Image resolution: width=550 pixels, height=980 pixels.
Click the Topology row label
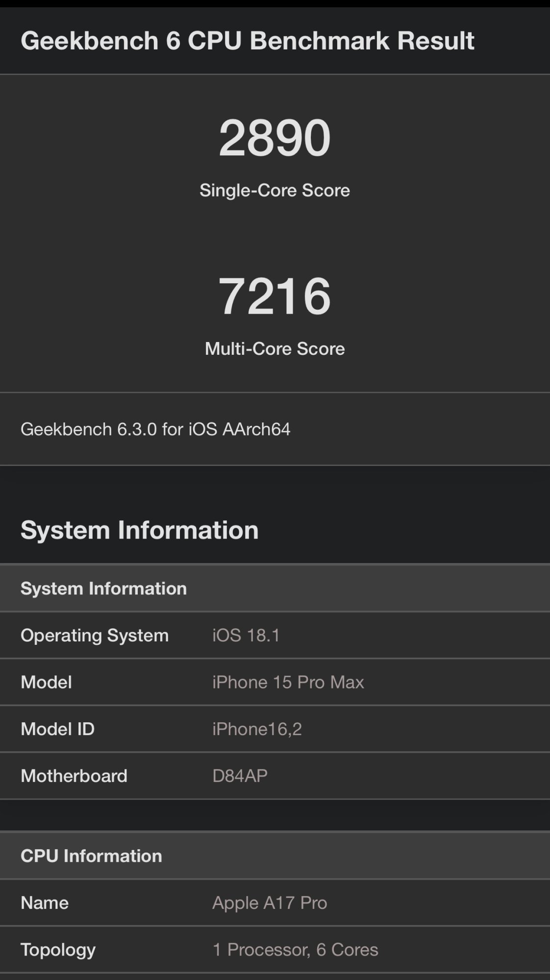58,950
